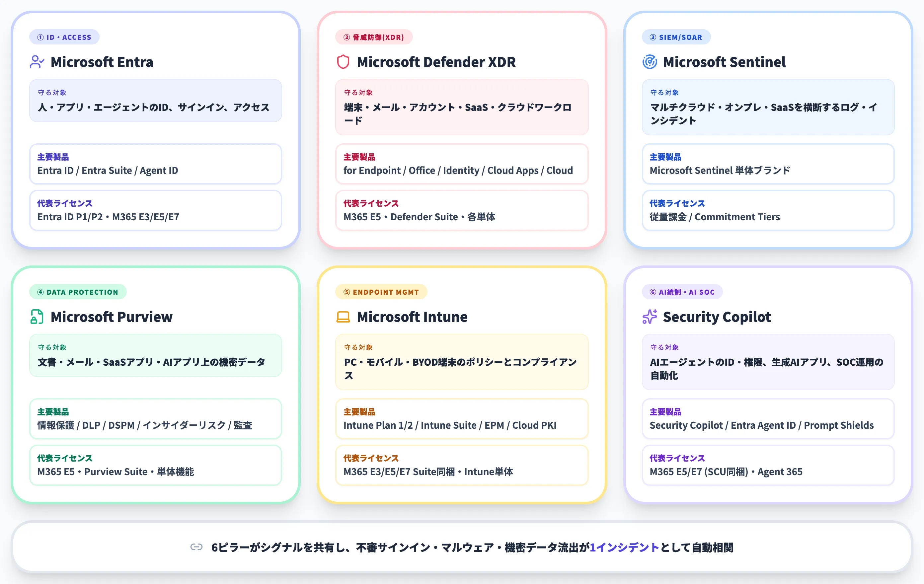924x584 pixels.
Task: Click the Microsoft Sentinel radar icon
Action: [x=650, y=62]
